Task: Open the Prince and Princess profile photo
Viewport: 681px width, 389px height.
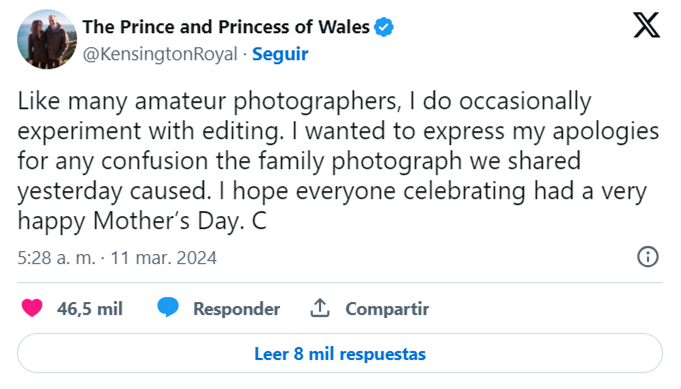Action: [47, 39]
